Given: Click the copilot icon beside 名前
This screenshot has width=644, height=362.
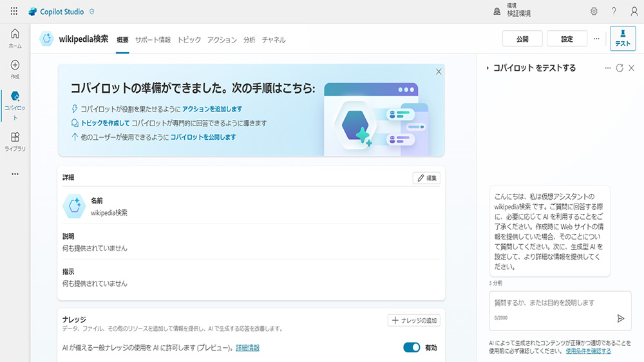Looking at the screenshot, I should (74, 206).
